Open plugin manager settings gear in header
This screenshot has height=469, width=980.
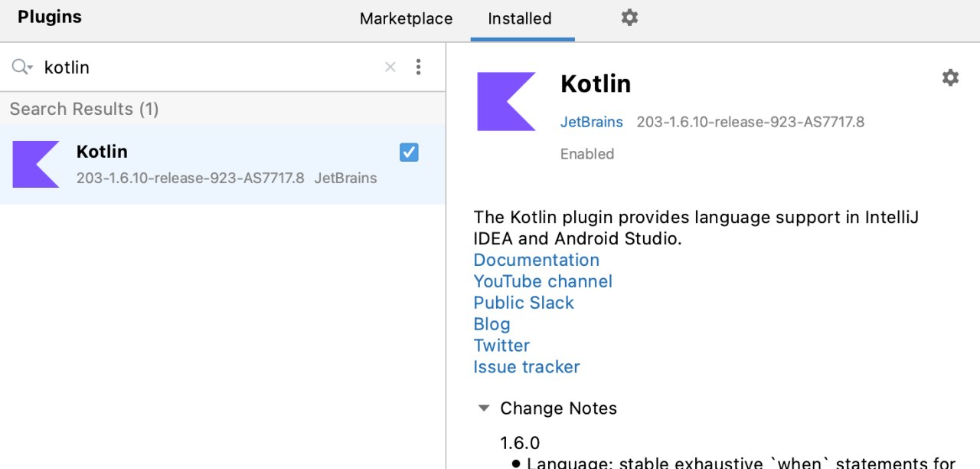coord(629,18)
